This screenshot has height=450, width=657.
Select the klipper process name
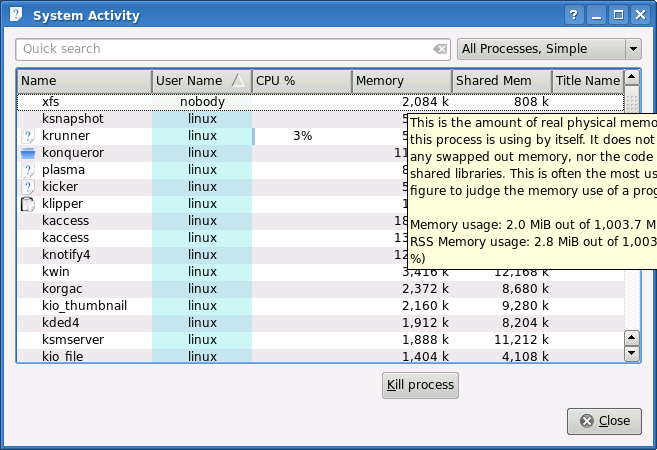click(62, 204)
